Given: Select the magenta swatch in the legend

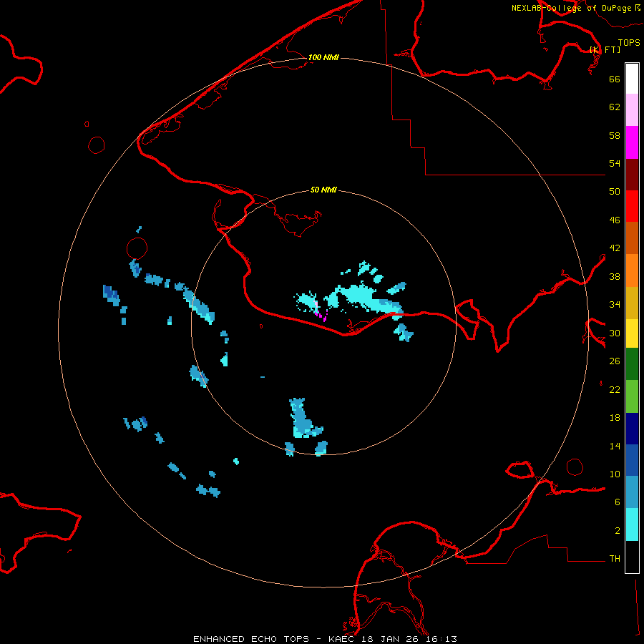Looking at the screenshot, I should [x=632, y=142].
